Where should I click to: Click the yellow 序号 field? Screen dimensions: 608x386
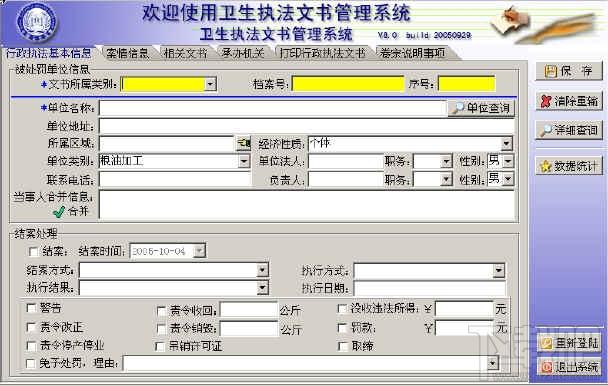[x=466, y=84]
